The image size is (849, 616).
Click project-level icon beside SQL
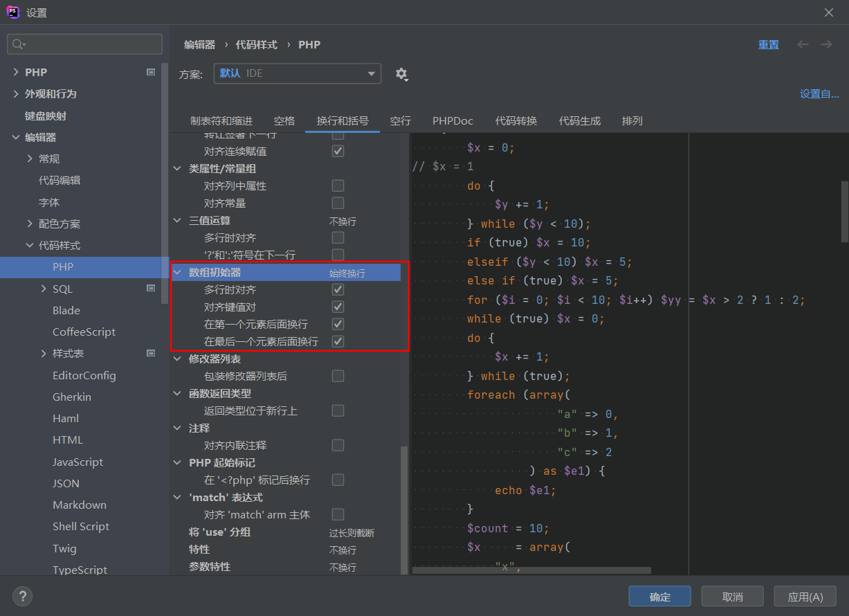click(151, 289)
